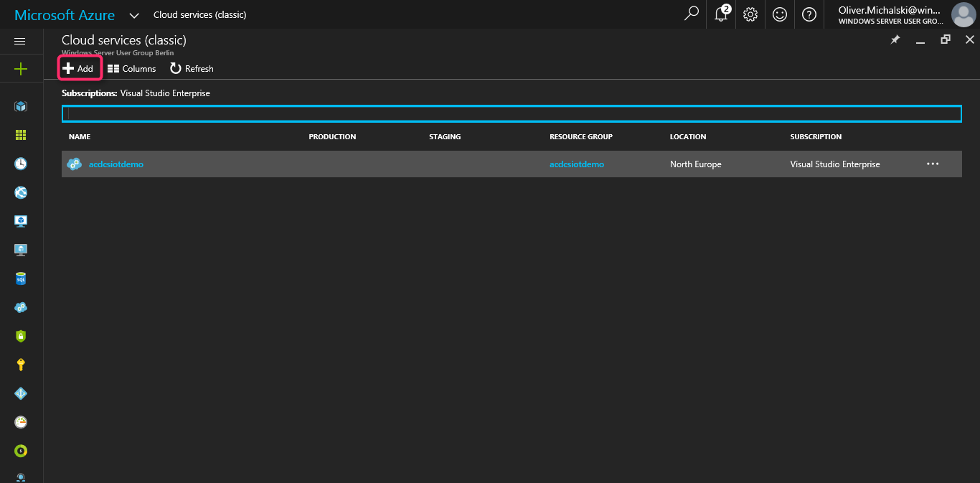
Task: Toggle the hamburger menu in sidebar
Action: click(20, 42)
